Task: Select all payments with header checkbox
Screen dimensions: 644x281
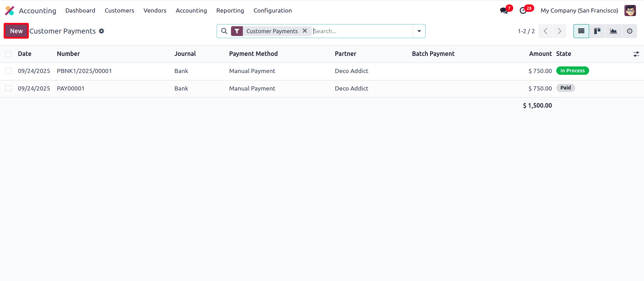Action: coord(8,54)
